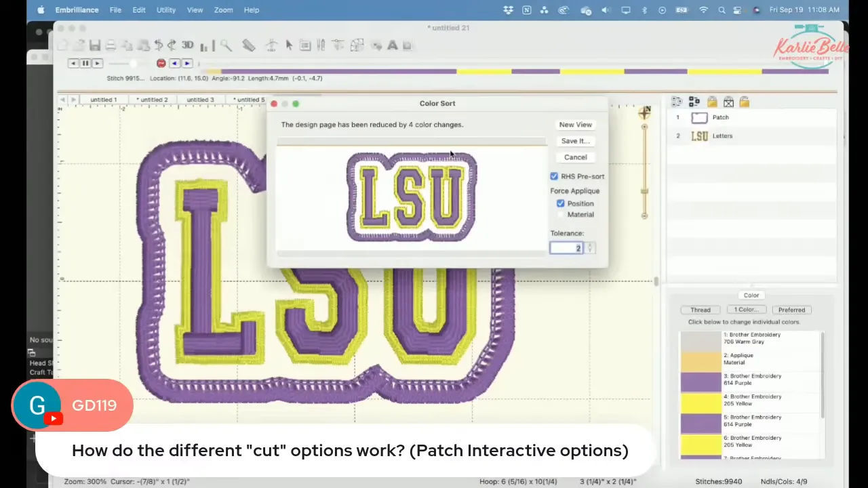
Task: Click stitch simulator play backward button
Action: (73, 63)
